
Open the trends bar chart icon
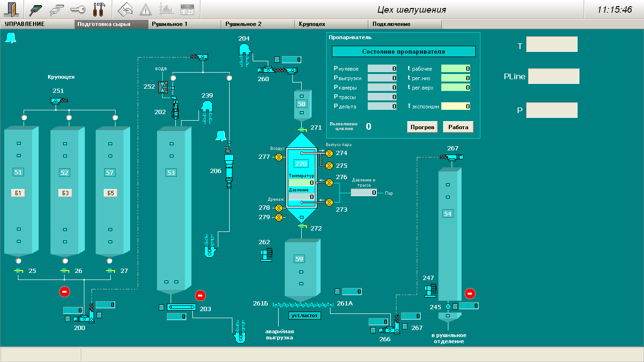click(x=166, y=9)
